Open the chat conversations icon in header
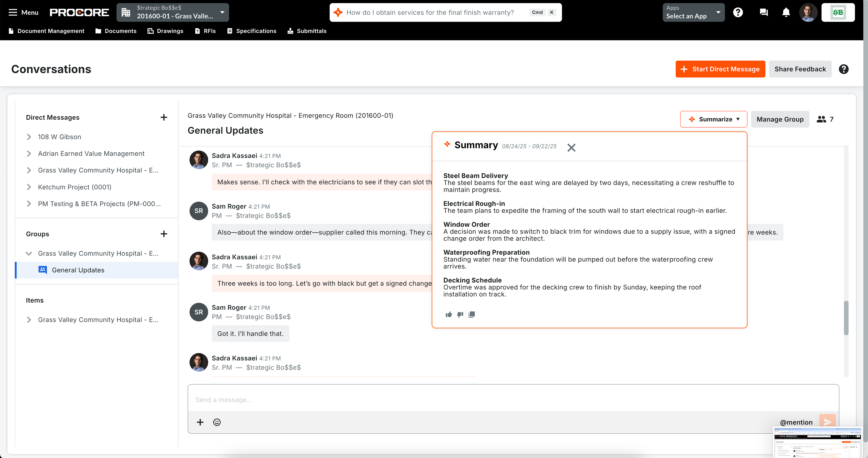This screenshot has width=868, height=458. (x=764, y=12)
